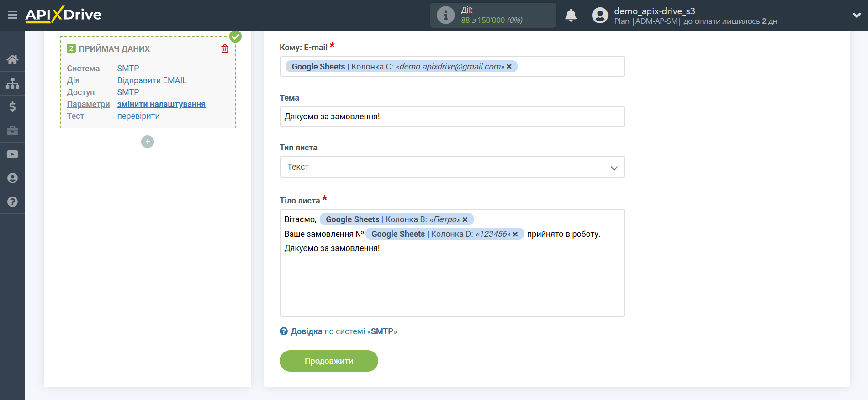868x400 pixels.
Task: Click the help question mark beside Довідка
Action: pos(284,331)
